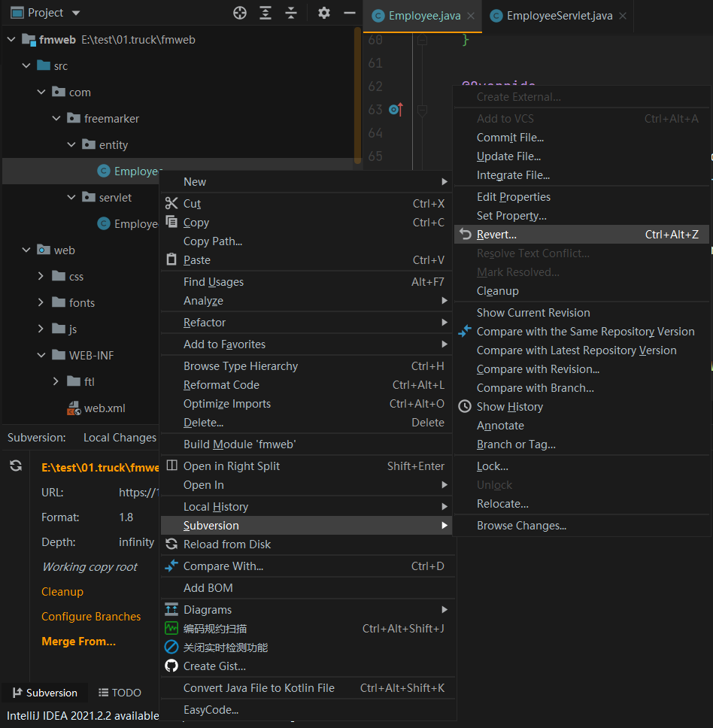This screenshot has height=728, width=713.
Task: Click the Paste clipboard icon
Action: [x=171, y=259]
